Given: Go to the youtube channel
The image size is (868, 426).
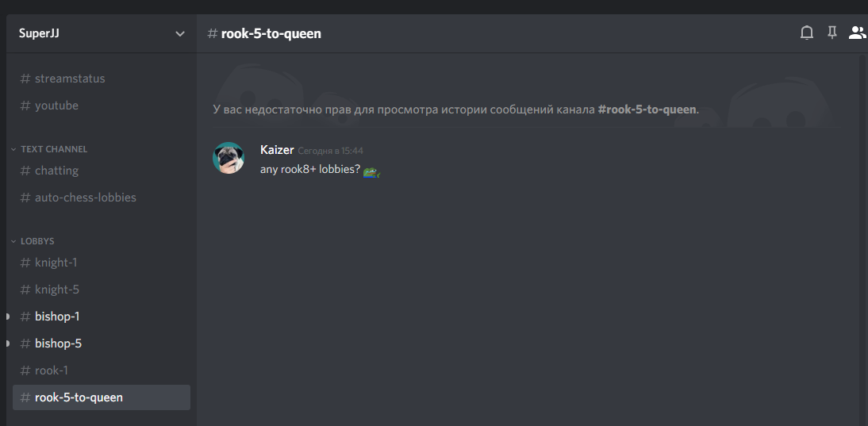Looking at the screenshot, I should (x=102, y=106).
